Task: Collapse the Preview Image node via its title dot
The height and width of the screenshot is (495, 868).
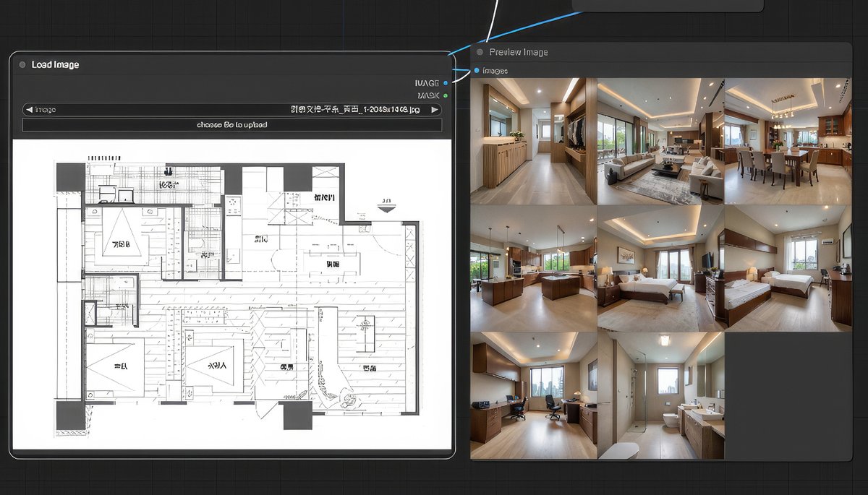Action: (x=479, y=51)
